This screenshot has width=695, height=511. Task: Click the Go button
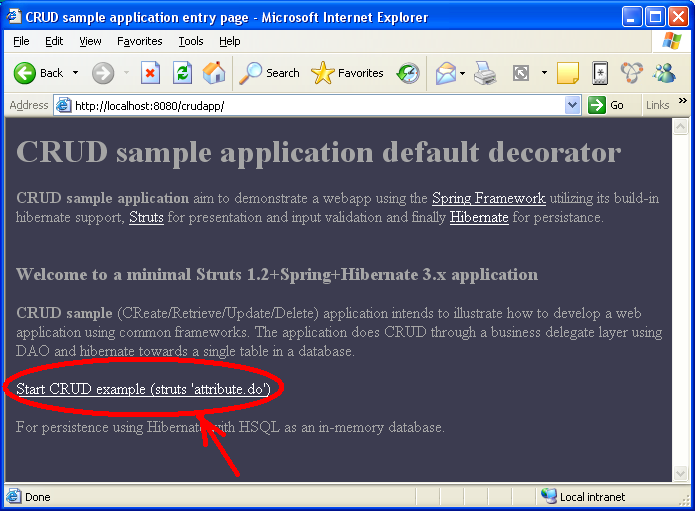pos(606,105)
